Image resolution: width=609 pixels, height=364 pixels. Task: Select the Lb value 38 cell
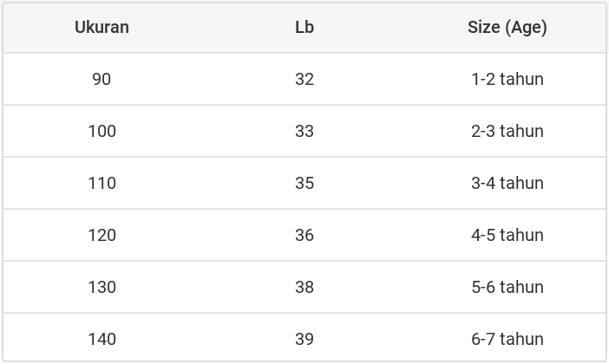point(304,287)
